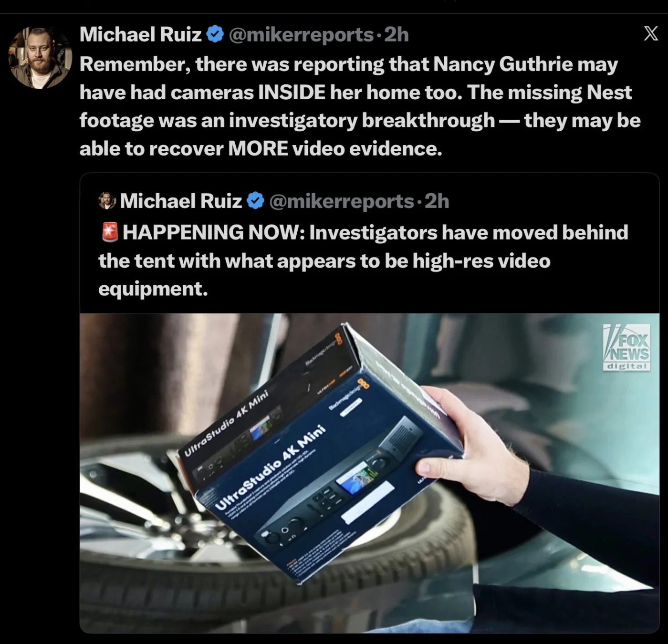The image size is (668, 644).
Task: Open the Michael Ruiz name on main tweet
Action: 141,34
